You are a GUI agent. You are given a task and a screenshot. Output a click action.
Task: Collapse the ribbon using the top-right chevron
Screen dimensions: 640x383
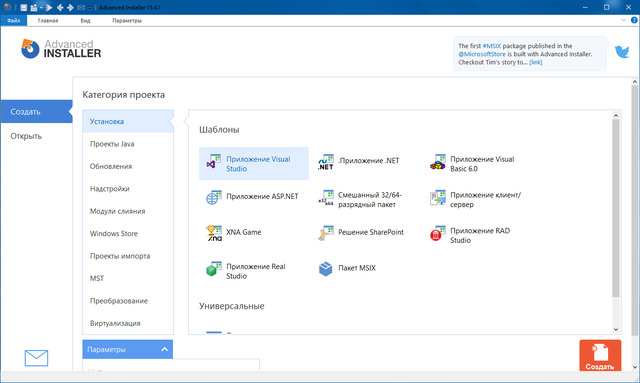pos(624,20)
